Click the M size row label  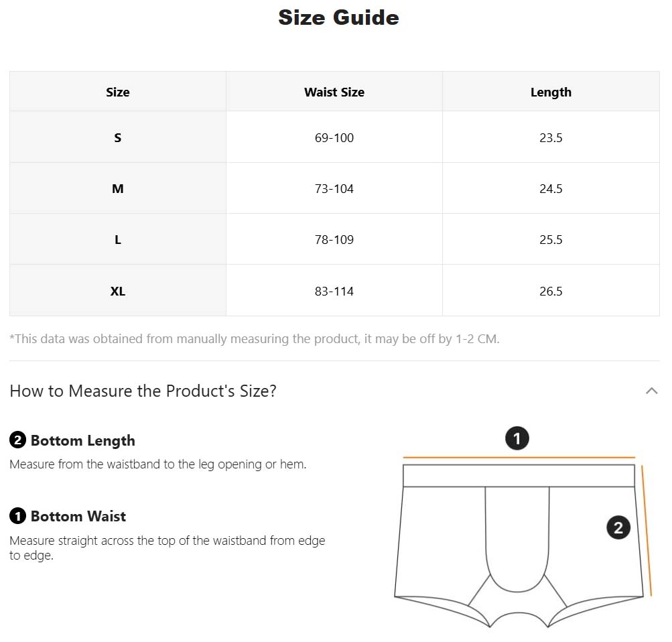[x=118, y=189]
